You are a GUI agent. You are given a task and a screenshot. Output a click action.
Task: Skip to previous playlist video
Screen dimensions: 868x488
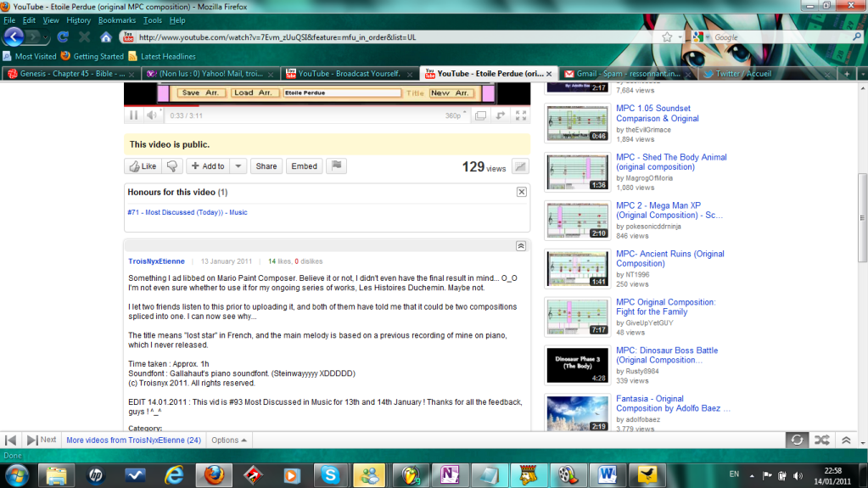[10, 440]
